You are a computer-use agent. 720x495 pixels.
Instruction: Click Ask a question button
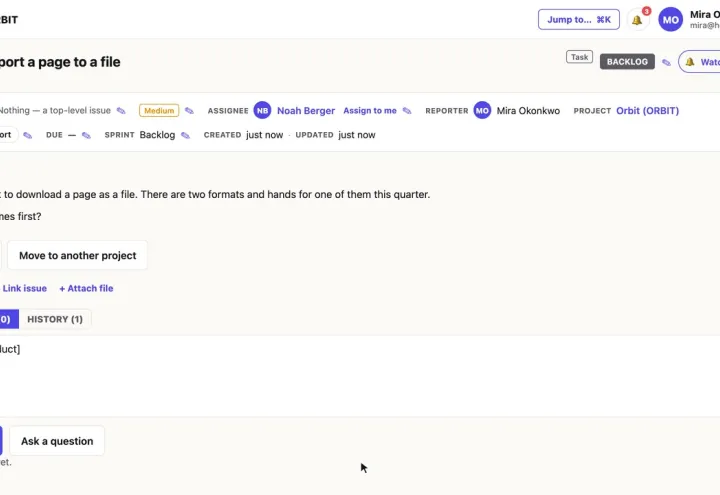[57, 441]
